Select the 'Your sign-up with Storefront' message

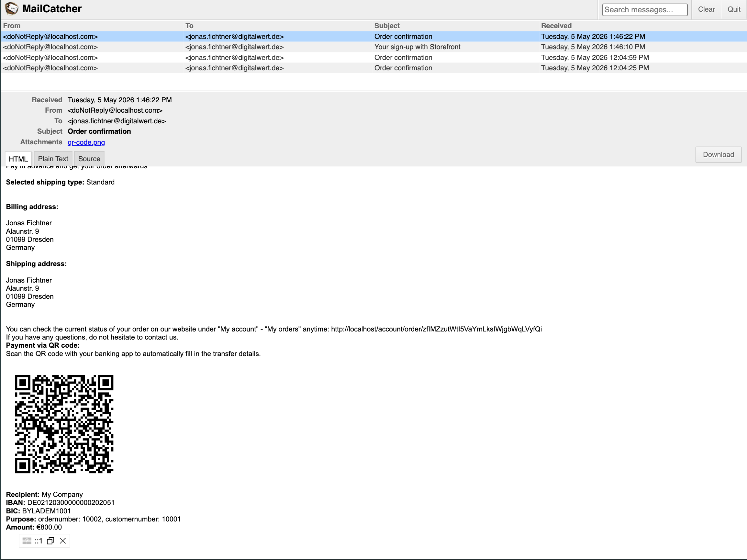pos(374,47)
